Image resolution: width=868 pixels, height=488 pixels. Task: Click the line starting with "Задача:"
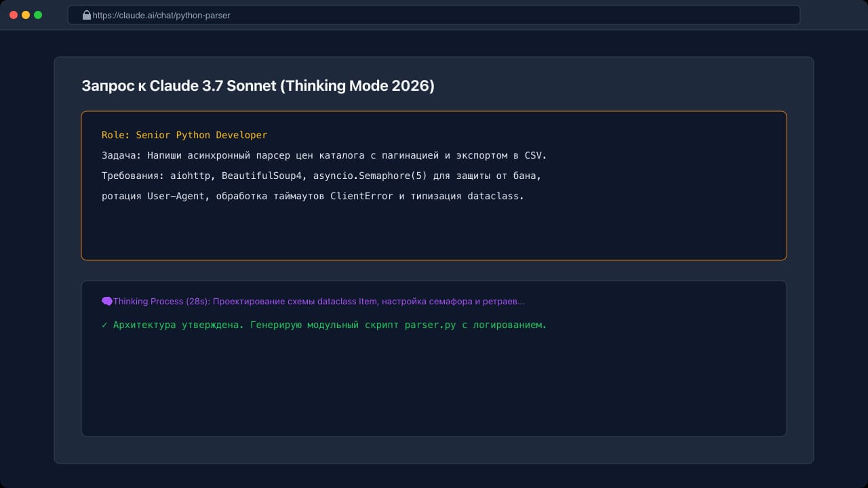(324, 155)
